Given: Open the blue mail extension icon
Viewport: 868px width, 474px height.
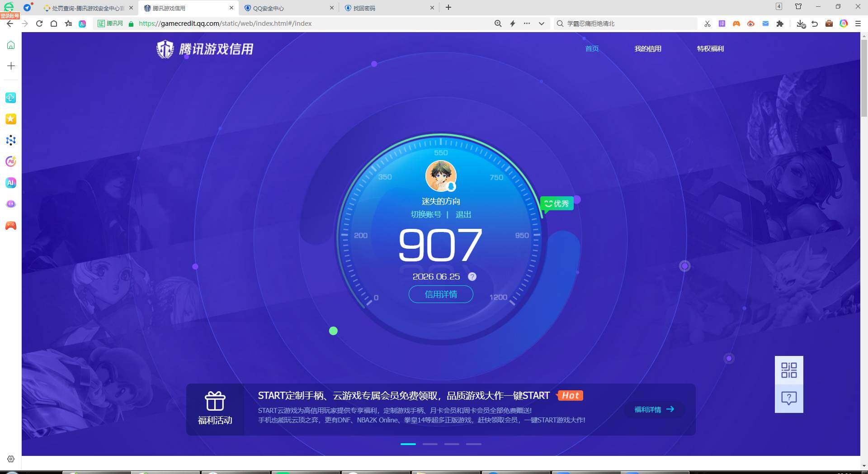Looking at the screenshot, I should tap(765, 24).
